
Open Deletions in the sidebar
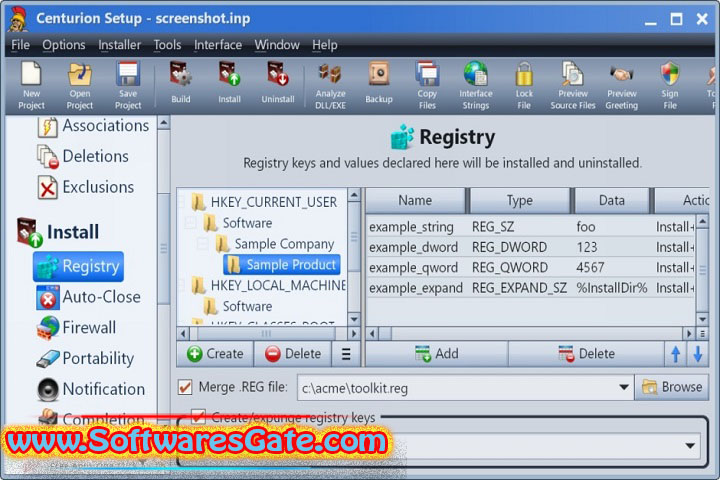83,157
